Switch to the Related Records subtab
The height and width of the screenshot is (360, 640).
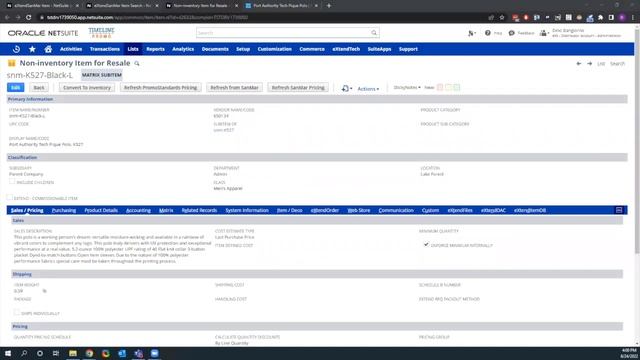pyautogui.click(x=199, y=210)
